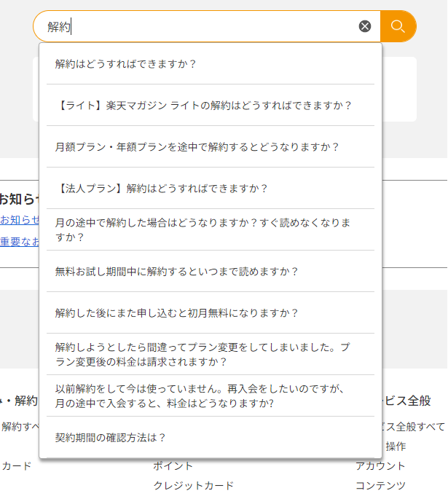The height and width of the screenshot is (496, 448).
Task: Go to the アカウント category link
Action: (x=380, y=465)
